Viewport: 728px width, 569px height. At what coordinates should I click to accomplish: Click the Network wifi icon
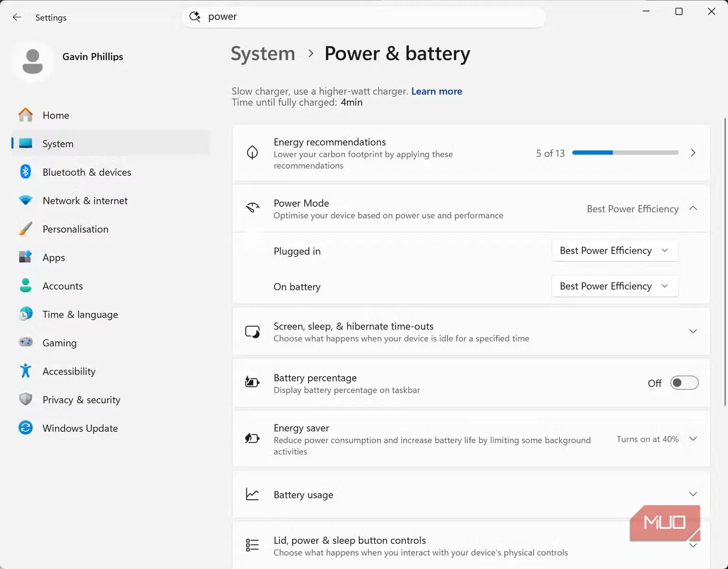[x=26, y=200]
